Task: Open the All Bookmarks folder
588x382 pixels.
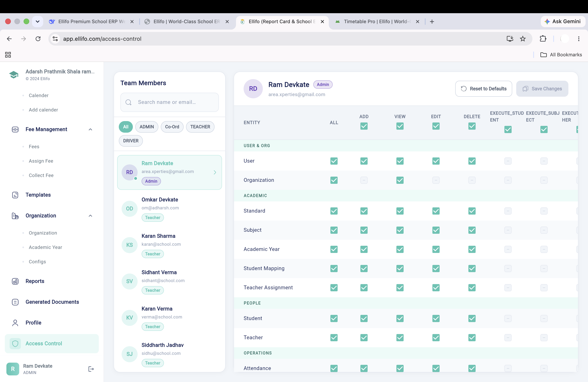Action: pyautogui.click(x=561, y=55)
